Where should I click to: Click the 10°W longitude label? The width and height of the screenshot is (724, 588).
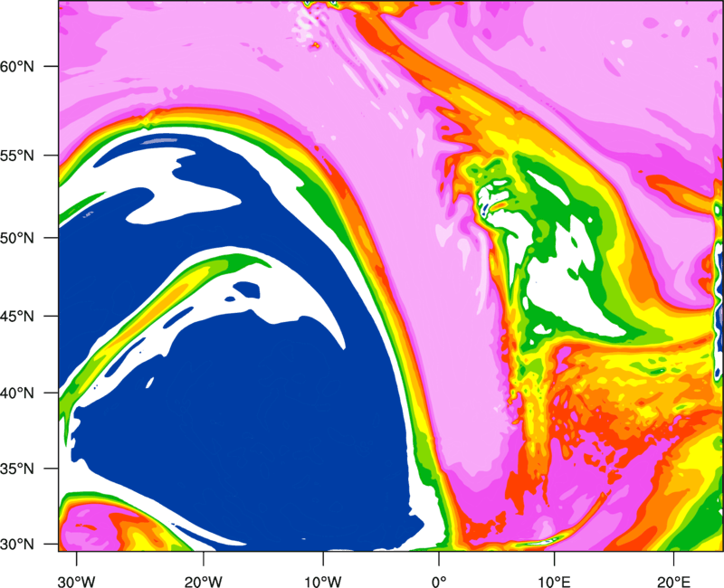(x=323, y=582)
